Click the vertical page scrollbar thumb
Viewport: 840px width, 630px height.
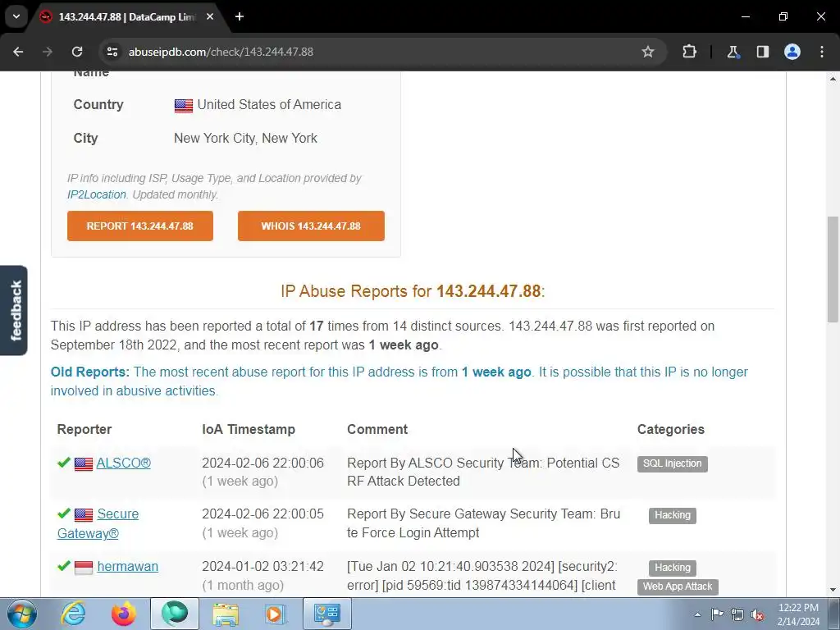[x=833, y=269]
